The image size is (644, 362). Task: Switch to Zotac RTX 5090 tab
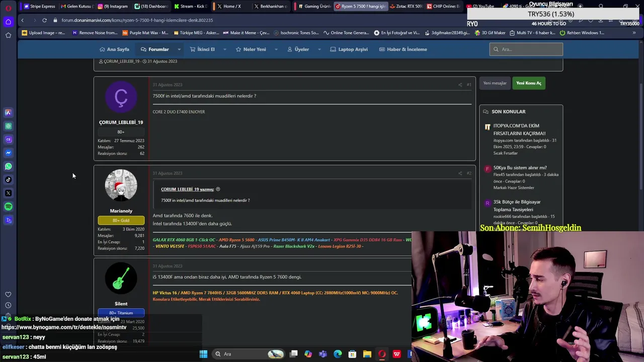point(406,7)
